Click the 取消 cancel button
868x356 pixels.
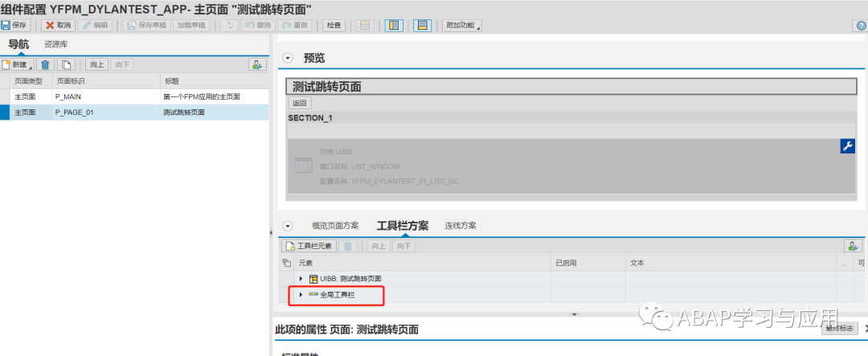(x=58, y=26)
